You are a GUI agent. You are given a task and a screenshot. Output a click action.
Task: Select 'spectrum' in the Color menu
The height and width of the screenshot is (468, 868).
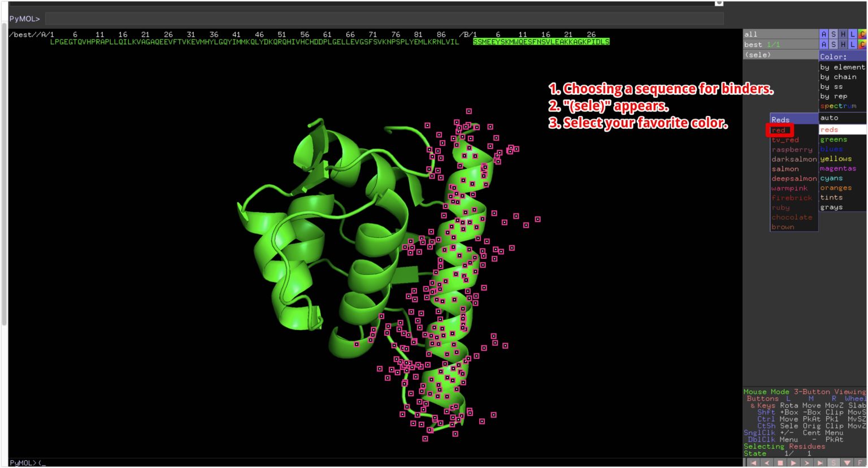click(x=839, y=106)
